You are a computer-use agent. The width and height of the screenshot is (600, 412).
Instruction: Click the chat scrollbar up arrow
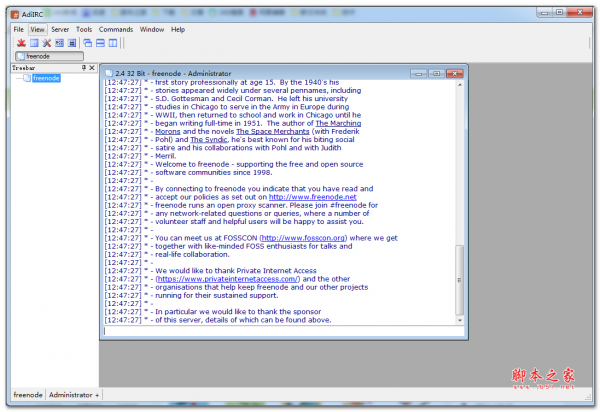[460, 84]
